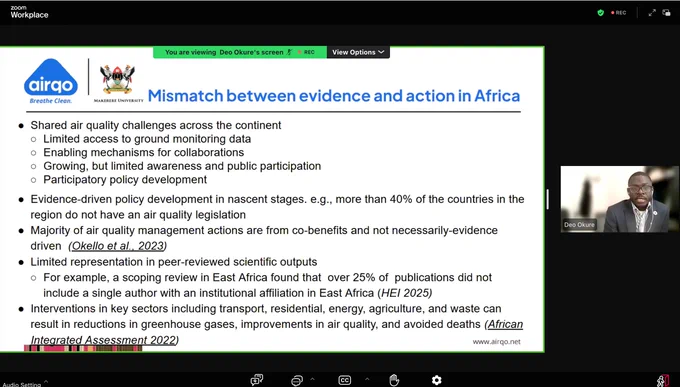The height and width of the screenshot is (387, 680).
Task: Expand the caret beside the CC icon
Action: tap(367, 380)
